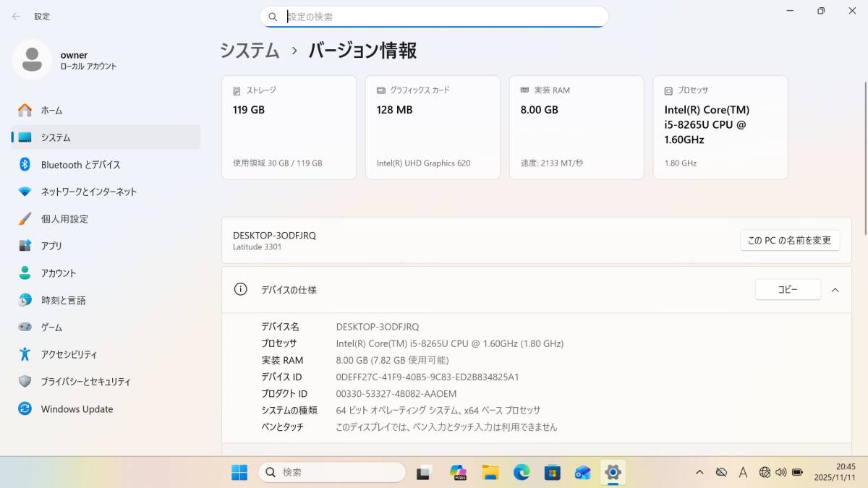Image resolution: width=868 pixels, height=488 pixels.
Task: Click この PC の名前を変更 button
Action: coord(790,240)
